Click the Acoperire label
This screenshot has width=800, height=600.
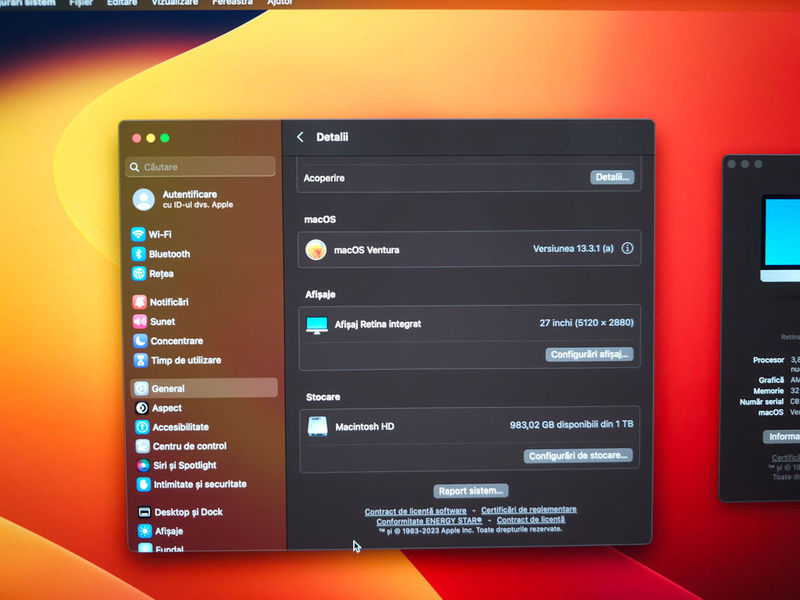click(324, 178)
